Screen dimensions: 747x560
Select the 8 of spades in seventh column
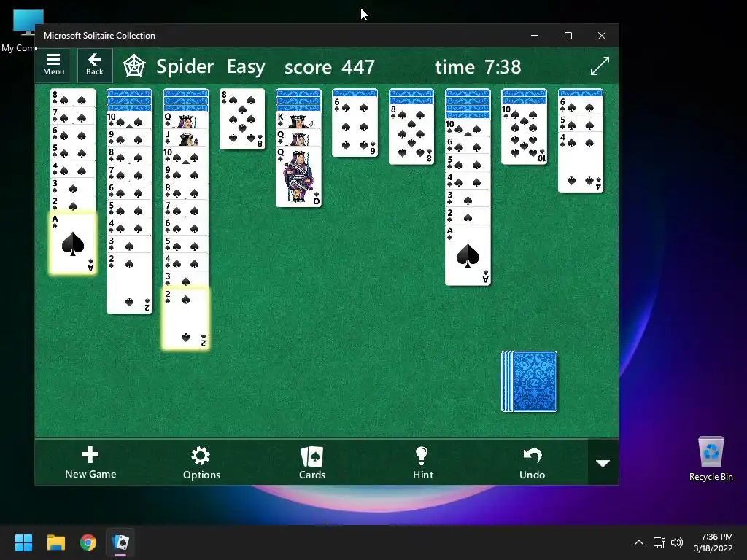411,134
